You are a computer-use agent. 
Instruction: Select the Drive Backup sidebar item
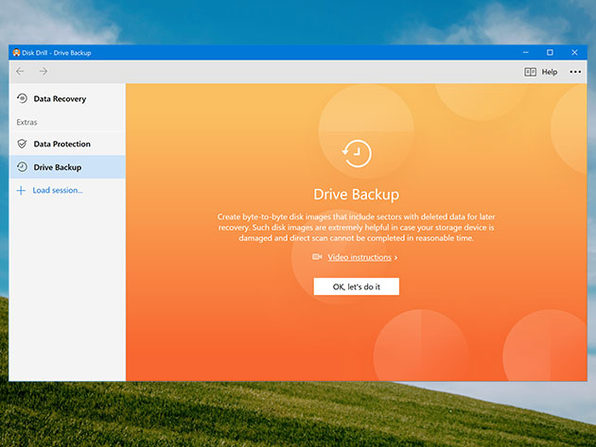point(67,167)
